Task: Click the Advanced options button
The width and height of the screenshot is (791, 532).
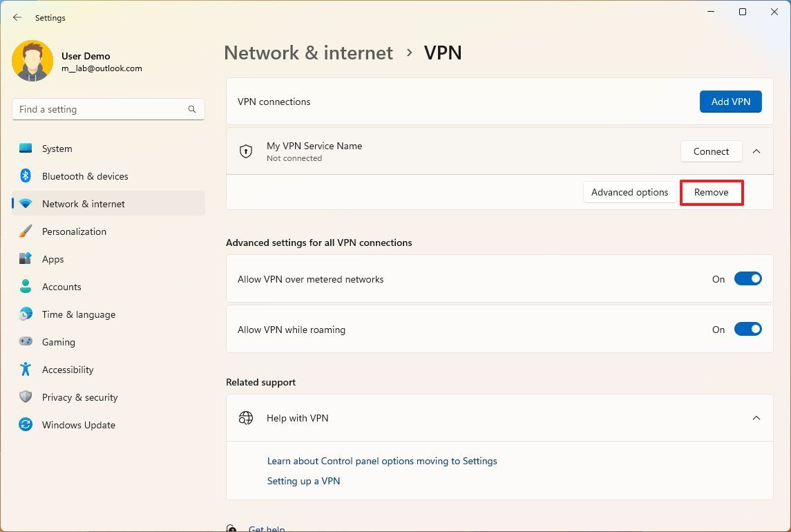Action: pyautogui.click(x=629, y=192)
